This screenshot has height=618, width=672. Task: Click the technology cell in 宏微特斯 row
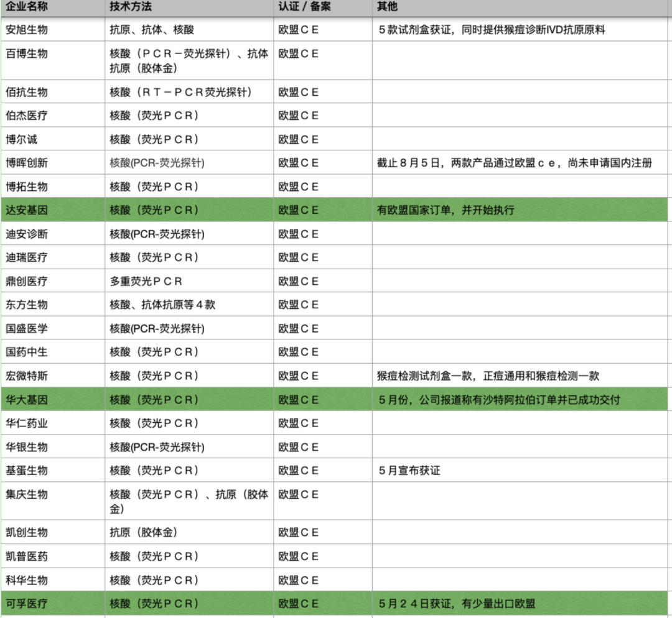coord(189,376)
